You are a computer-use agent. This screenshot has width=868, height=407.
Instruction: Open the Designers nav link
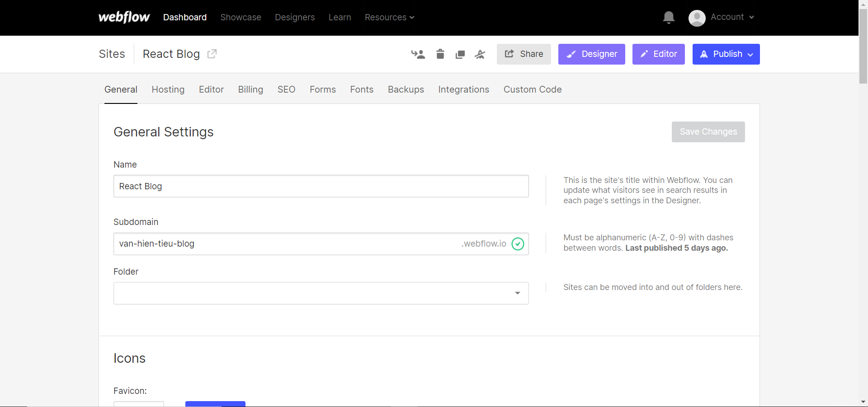coord(295,17)
